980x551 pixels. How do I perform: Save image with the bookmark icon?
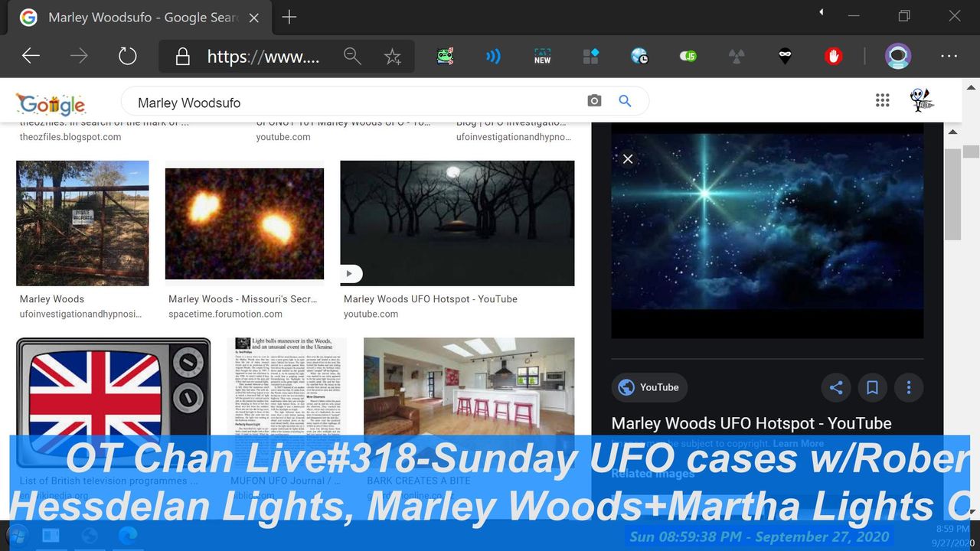(872, 388)
